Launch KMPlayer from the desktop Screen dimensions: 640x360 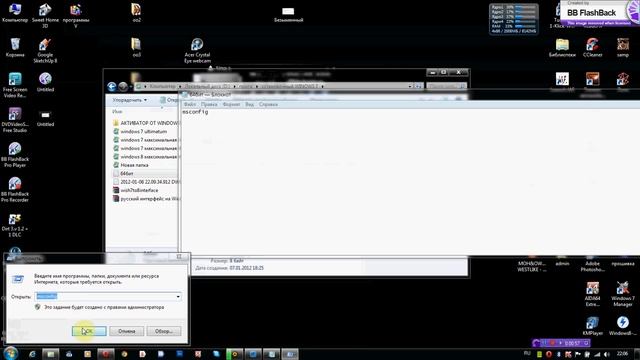(x=592, y=326)
